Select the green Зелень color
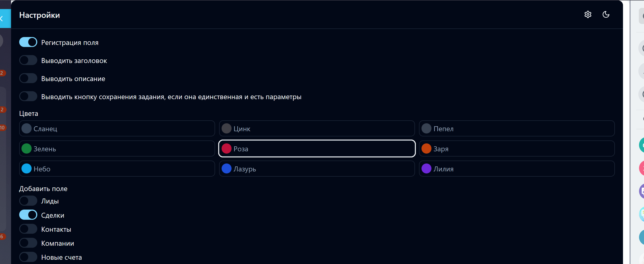644x264 pixels. click(x=117, y=149)
